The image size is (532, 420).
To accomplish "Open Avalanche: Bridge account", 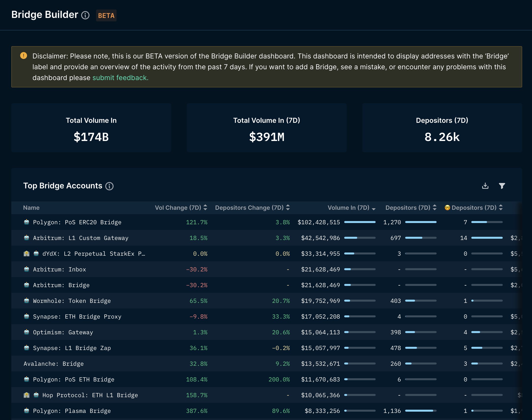I will point(54,364).
